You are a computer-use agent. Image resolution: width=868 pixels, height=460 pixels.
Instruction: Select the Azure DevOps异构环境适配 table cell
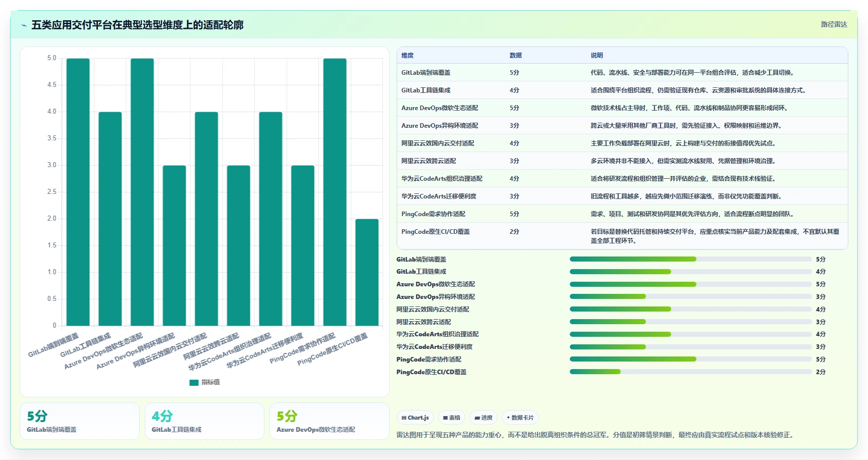(x=440, y=126)
